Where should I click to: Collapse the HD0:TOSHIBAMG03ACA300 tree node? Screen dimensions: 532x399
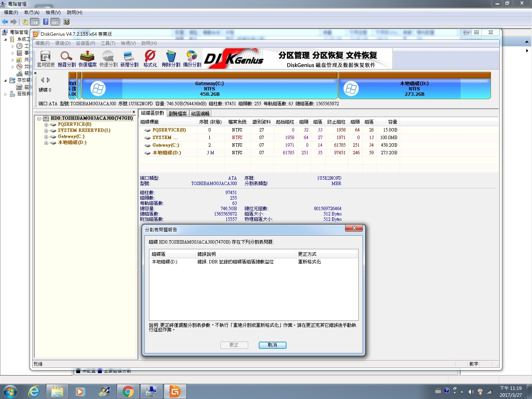tap(39, 118)
